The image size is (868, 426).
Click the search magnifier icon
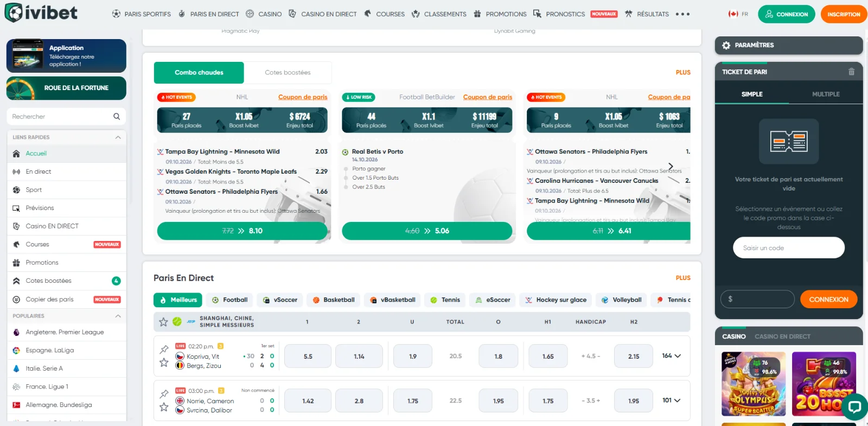pyautogui.click(x=117, y=117)
